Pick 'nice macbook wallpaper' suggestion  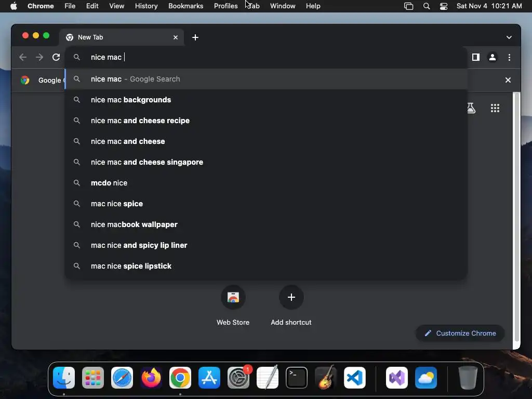(x=266, y=224)
